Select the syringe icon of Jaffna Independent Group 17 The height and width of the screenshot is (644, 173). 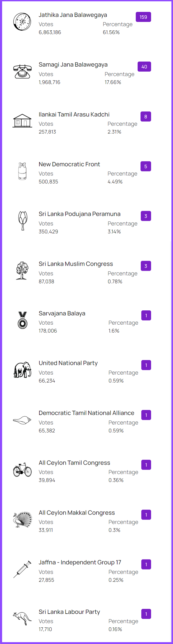coord(22,569)
